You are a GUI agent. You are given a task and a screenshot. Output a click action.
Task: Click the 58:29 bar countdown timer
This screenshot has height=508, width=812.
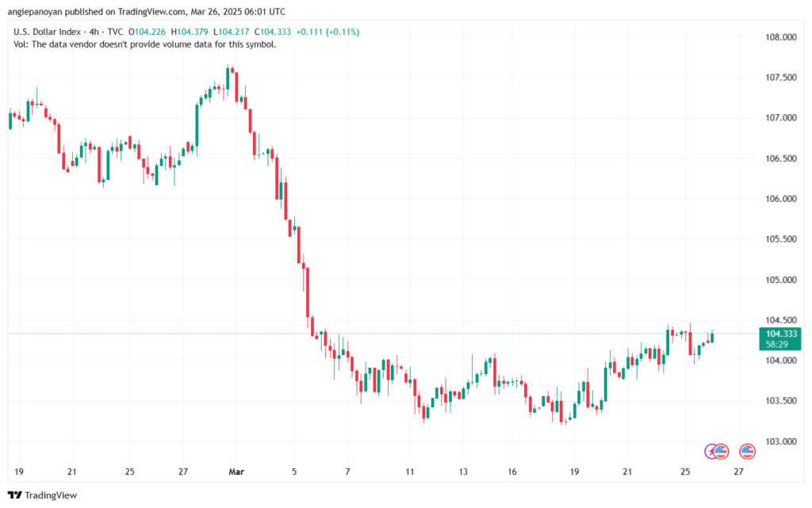tap(777, 345)
